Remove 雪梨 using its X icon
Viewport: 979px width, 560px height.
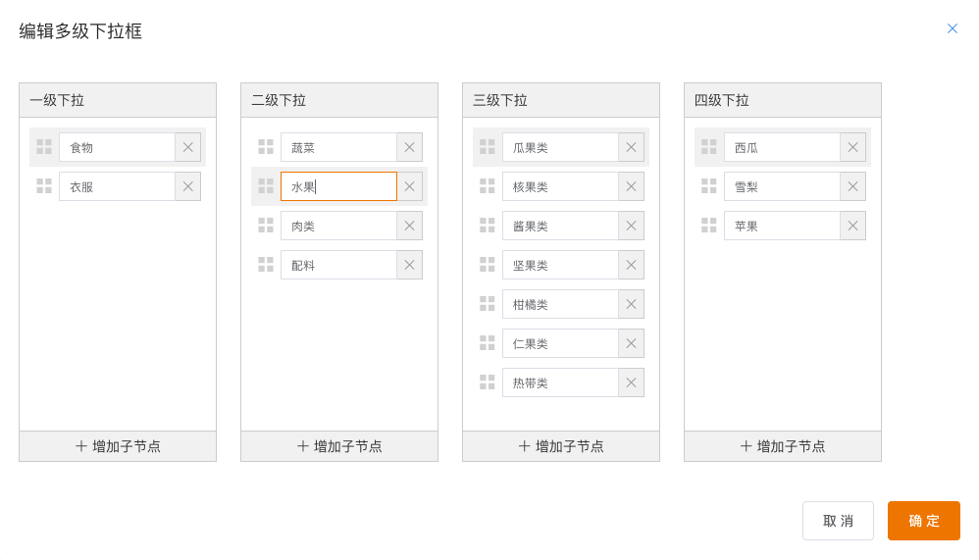tap(853, 186)
